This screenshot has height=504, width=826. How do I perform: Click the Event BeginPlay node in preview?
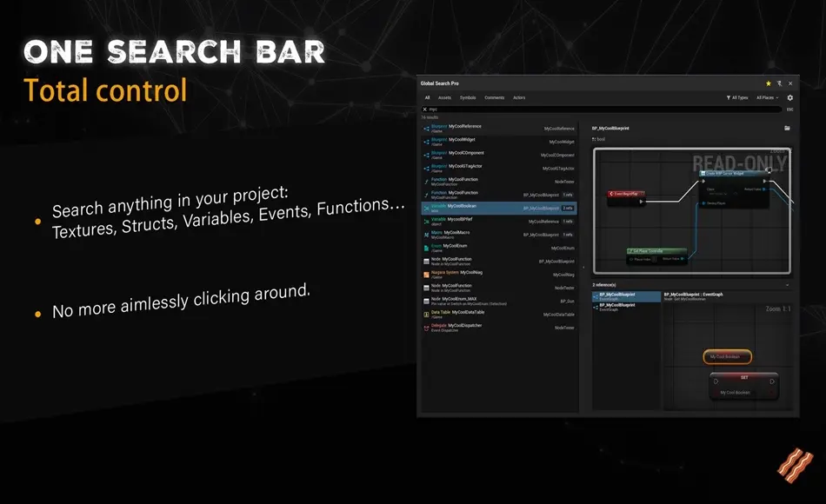point(626,197)
